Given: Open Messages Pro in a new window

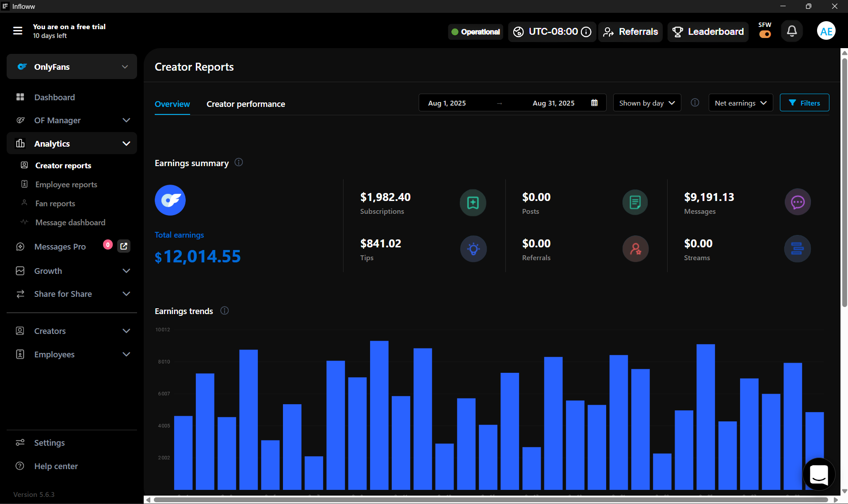Looking at the screenshot, I should coord(124,246).
